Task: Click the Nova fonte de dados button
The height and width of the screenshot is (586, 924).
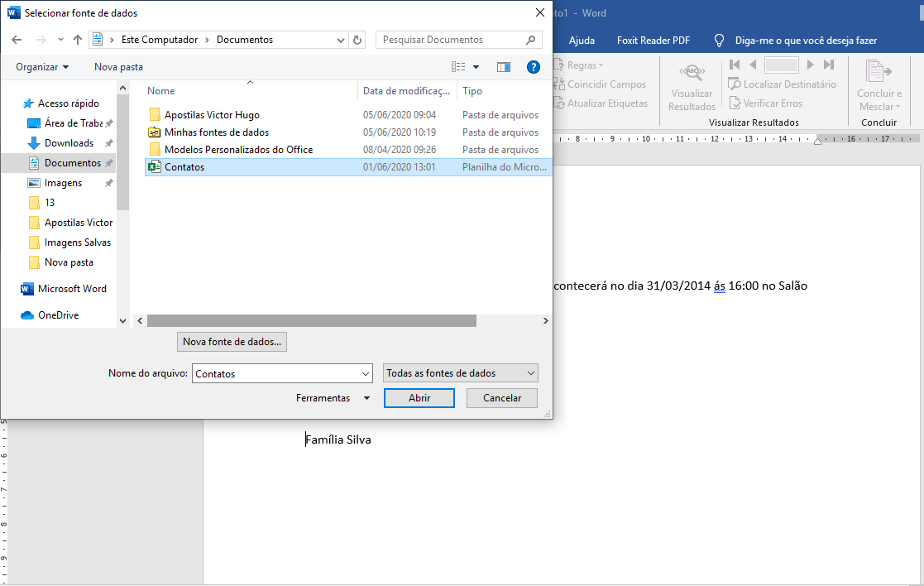Action: 232,341
